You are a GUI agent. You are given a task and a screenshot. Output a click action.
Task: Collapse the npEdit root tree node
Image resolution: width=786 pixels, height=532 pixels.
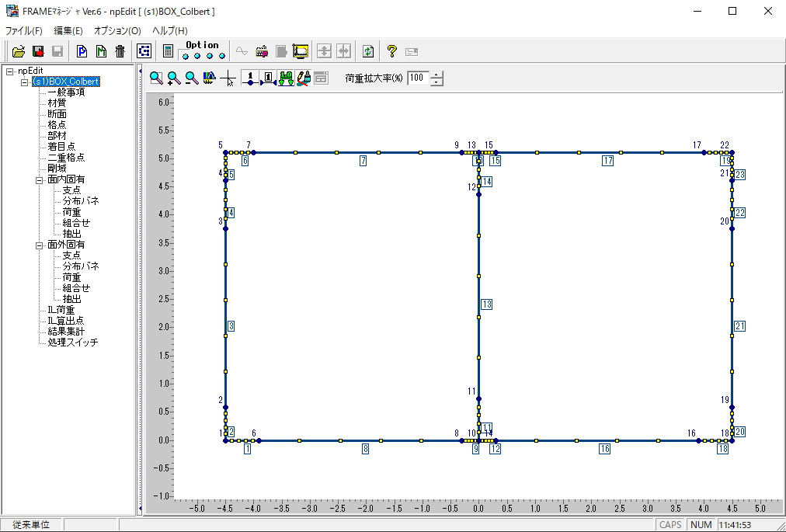[9, 71]
